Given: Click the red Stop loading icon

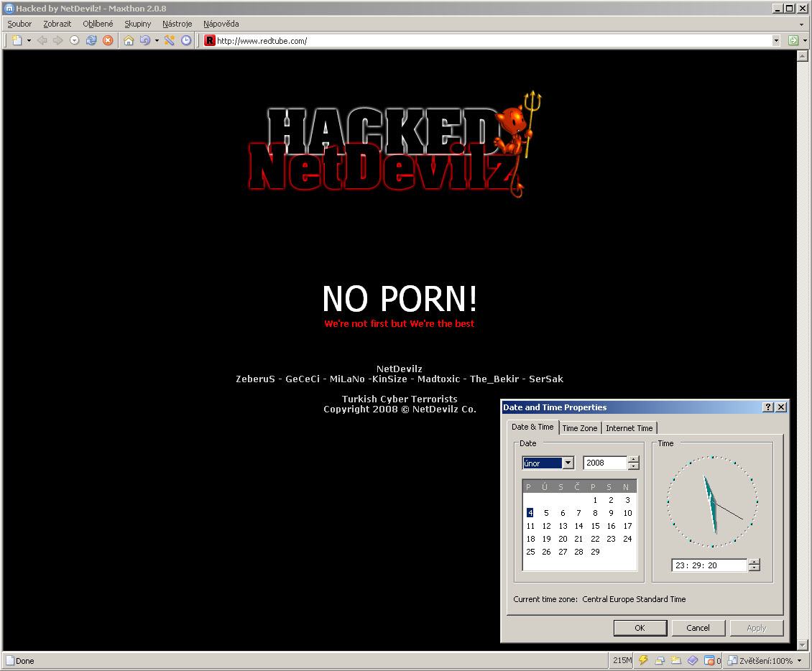Looking at the screenshot, I should (108, 40).
